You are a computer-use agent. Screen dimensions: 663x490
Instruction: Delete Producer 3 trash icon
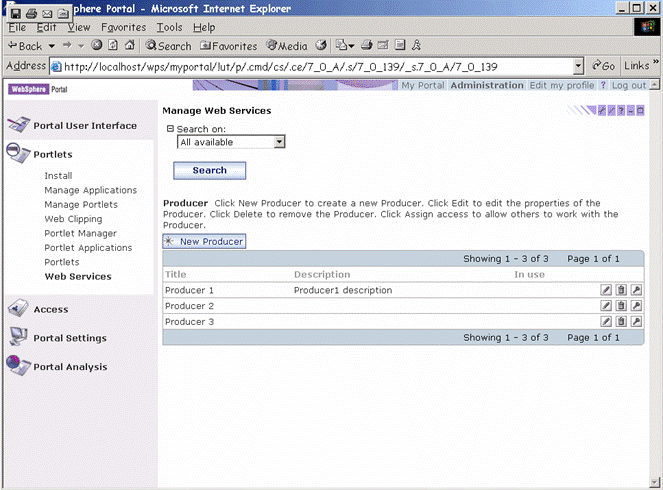coord(621,322)
